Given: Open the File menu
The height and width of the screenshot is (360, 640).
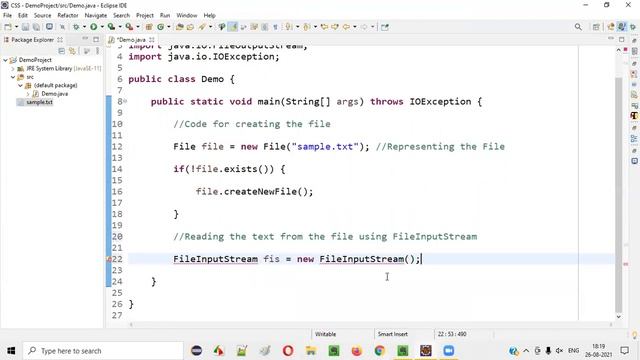Looking at the screenshot, I should point(7,15).
